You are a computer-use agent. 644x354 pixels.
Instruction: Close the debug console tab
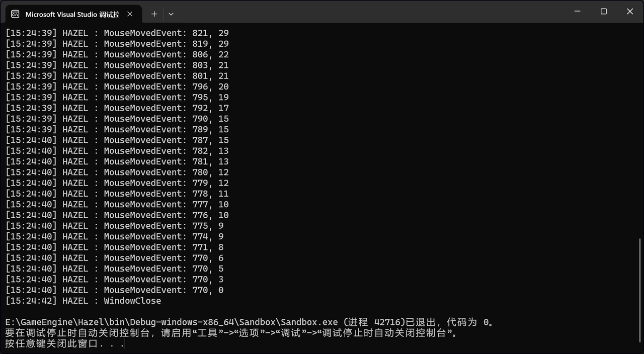130,14
